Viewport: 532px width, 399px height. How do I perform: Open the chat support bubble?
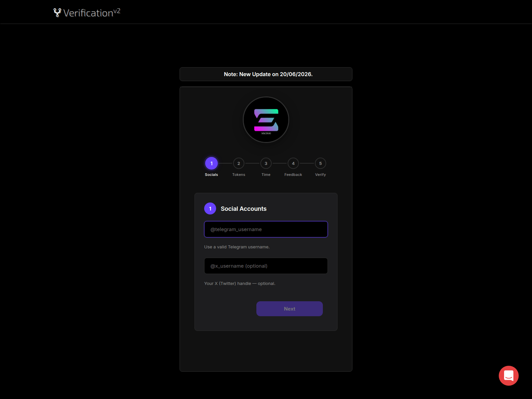[x=508, y=376]
